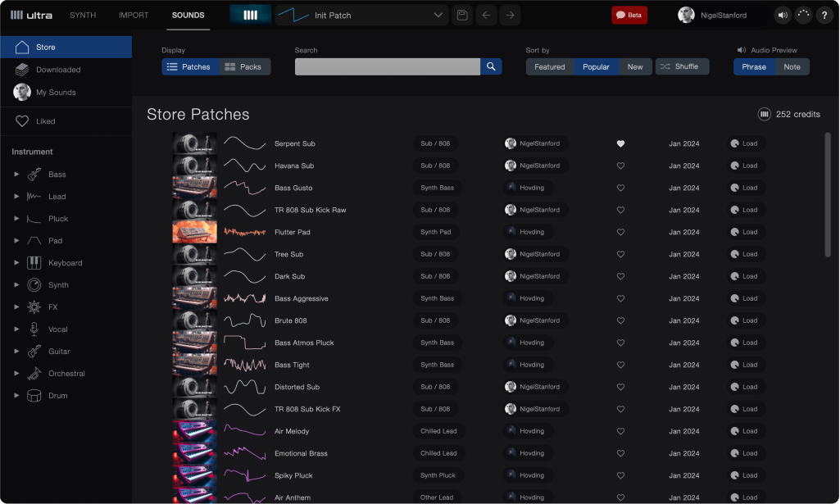Like the Havana Sub patch
840x504 pixels.
[620, 166]
